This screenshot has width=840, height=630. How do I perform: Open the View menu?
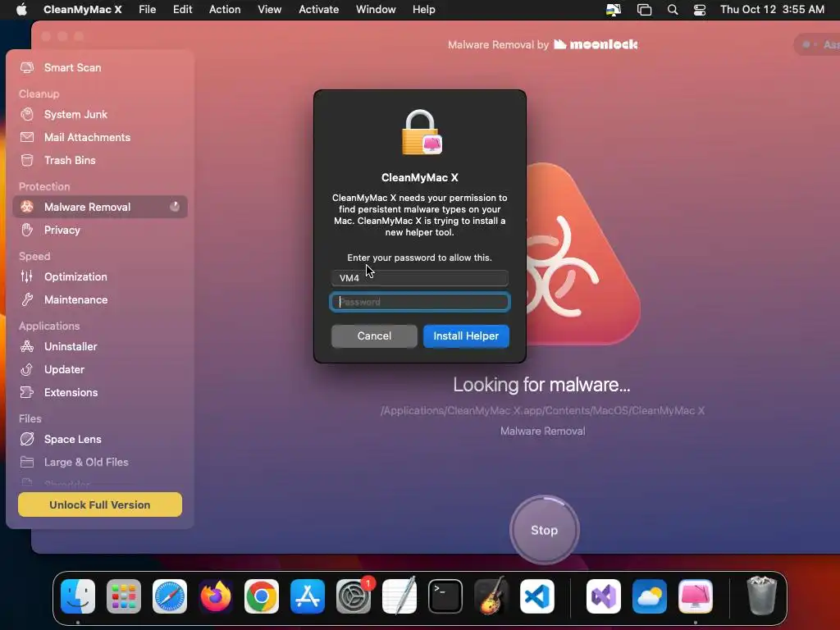click(x=269, y=10)
